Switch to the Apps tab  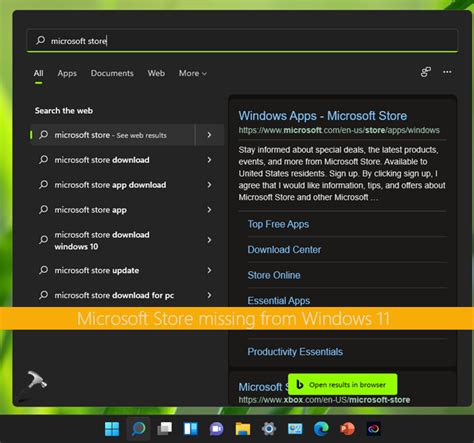(x=67, y=73)
